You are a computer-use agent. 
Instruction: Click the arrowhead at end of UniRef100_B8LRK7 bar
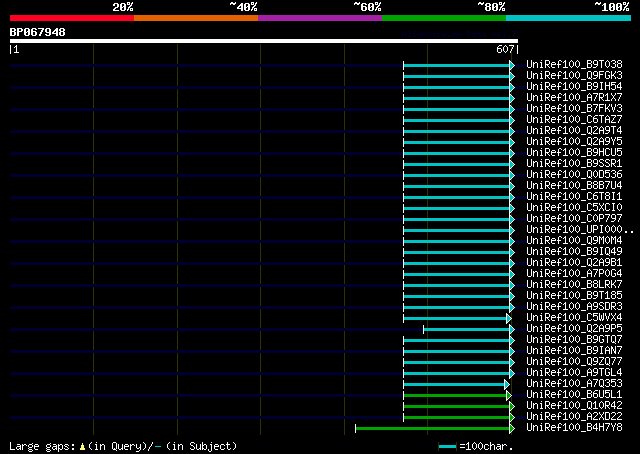point(512,286)
